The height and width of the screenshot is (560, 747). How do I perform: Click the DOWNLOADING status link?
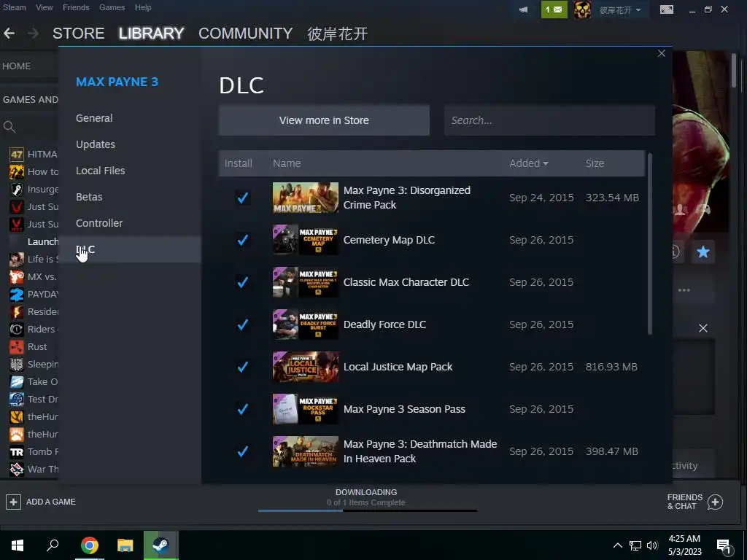366,492
